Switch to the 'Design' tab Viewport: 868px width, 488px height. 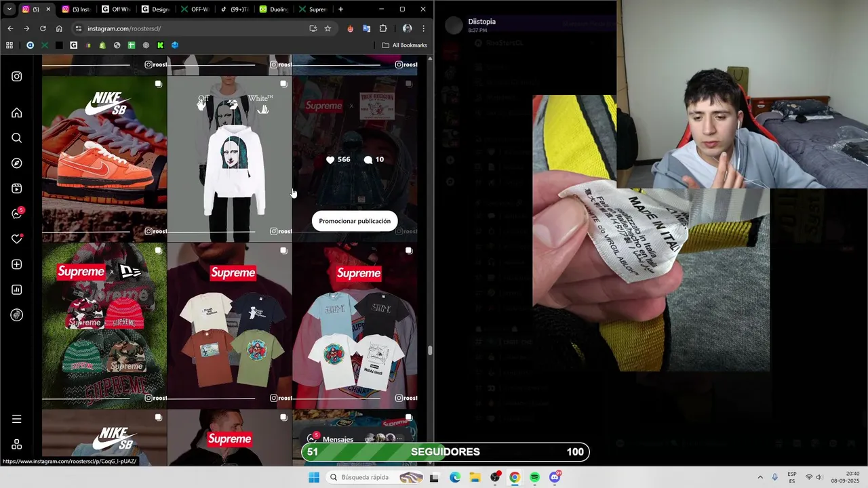(x=155, y=9)
